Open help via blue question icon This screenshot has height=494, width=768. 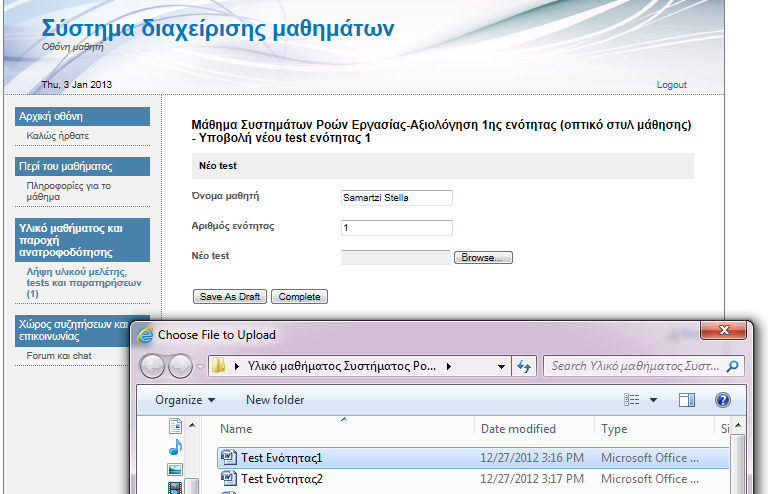(x=722, y=400)
